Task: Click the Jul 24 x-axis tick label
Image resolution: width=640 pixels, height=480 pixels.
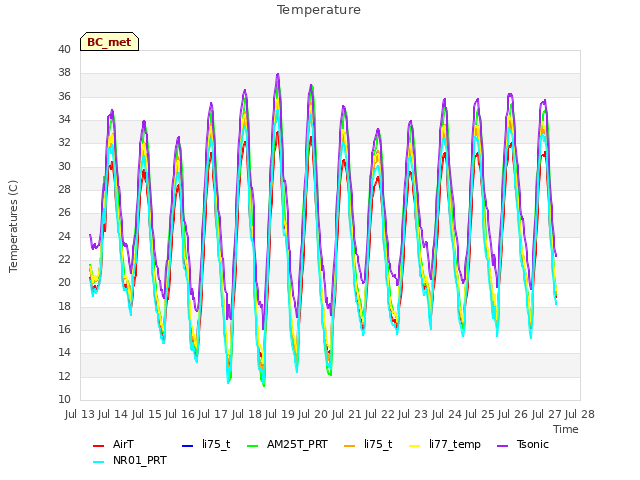Action: 446,414
